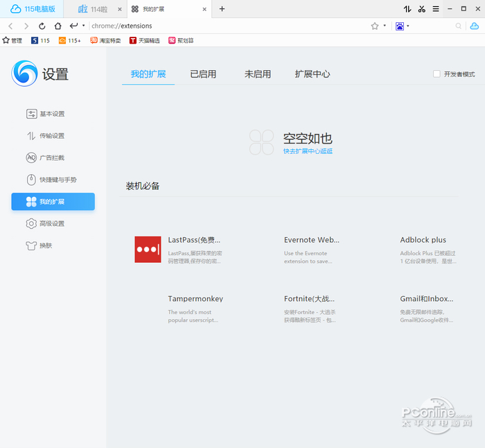Click Tampermonkey description 'The world's most'

190,312
